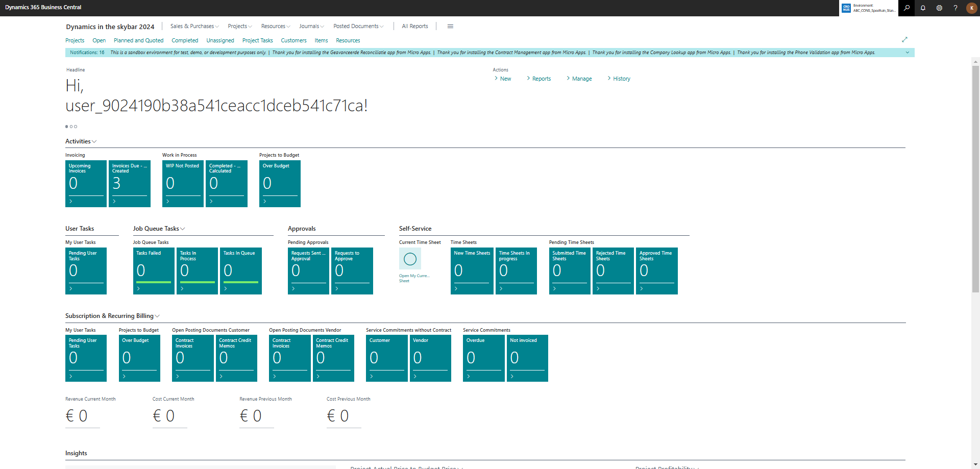The width and height of the screenshot is (980, 469).
Task: Expand the notifications bar chevron
Action: tap(907, 53)
